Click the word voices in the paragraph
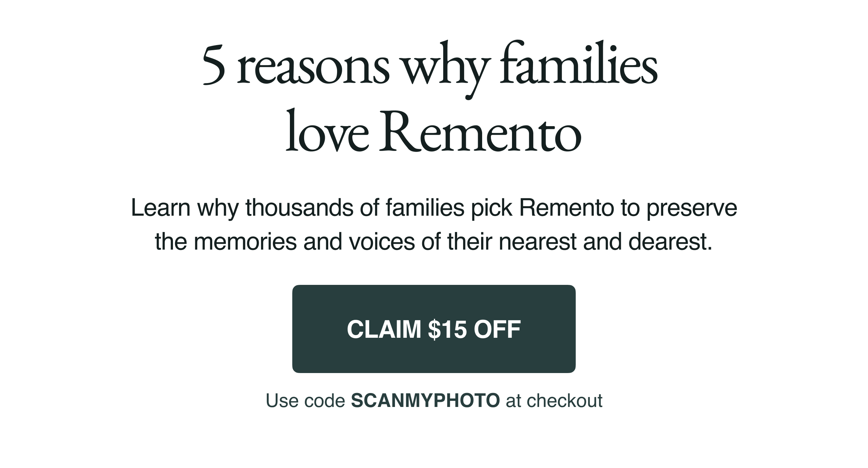The height and width of the screenshot is (468, 868). [x=382, y=241]
